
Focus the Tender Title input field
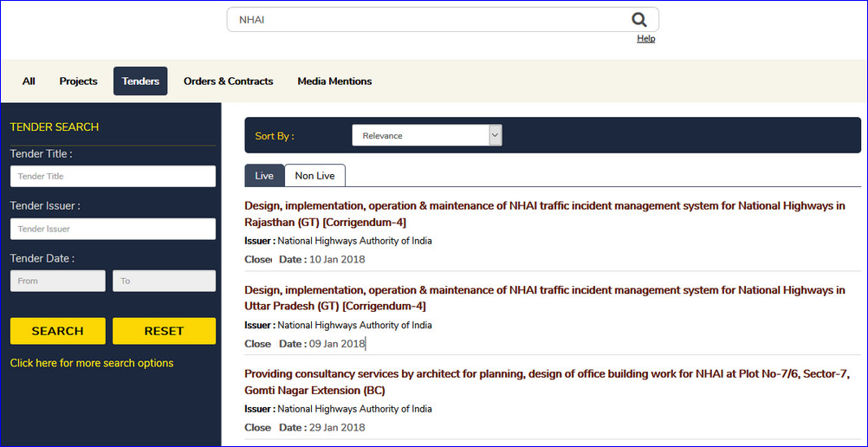tap(113, 177)
